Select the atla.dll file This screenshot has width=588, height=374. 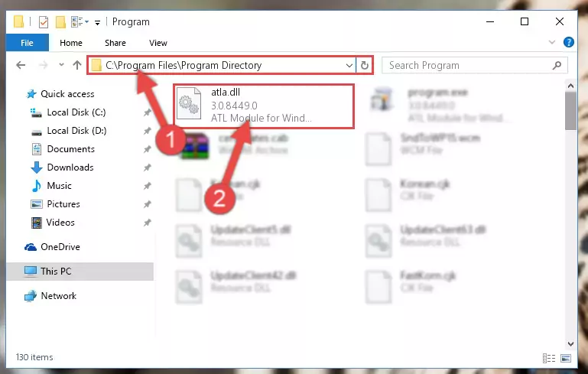[263, 106]
